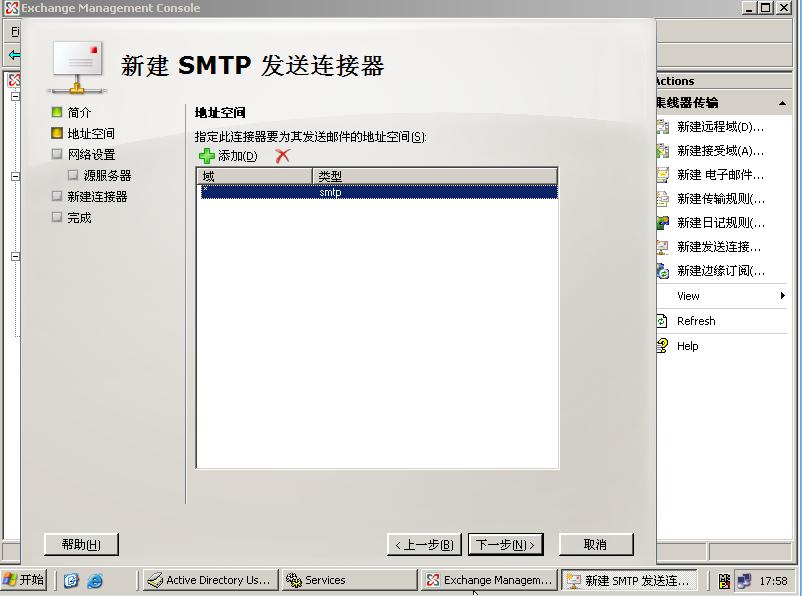The height and width of the screenshot is (596, 802).
Task: Expand the View submenu arrow
Action: coord(783,296)
